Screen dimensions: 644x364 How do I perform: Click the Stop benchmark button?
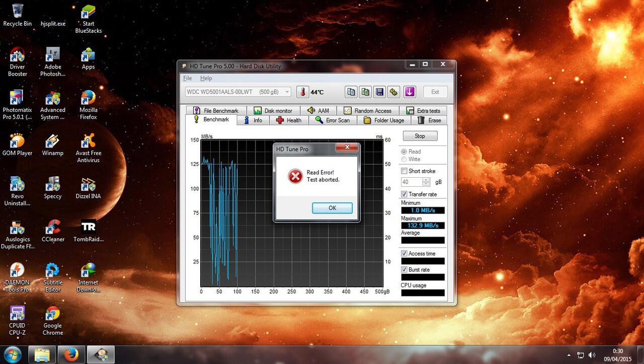[x=420, y=136]
